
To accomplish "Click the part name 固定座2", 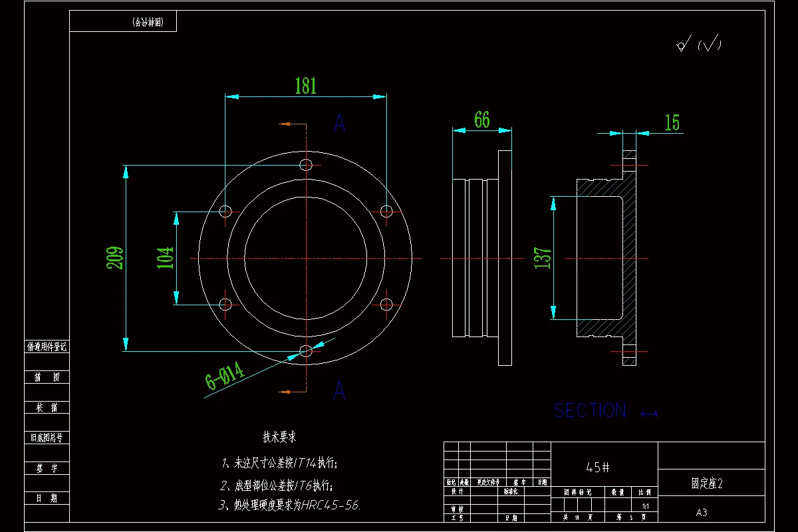I will coord(707,483).
